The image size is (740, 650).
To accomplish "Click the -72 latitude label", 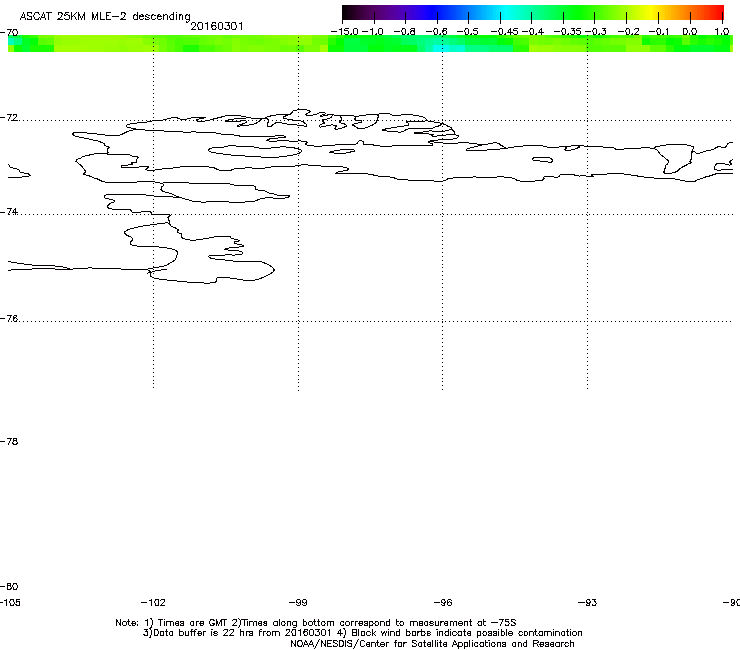I will (9, 117).
